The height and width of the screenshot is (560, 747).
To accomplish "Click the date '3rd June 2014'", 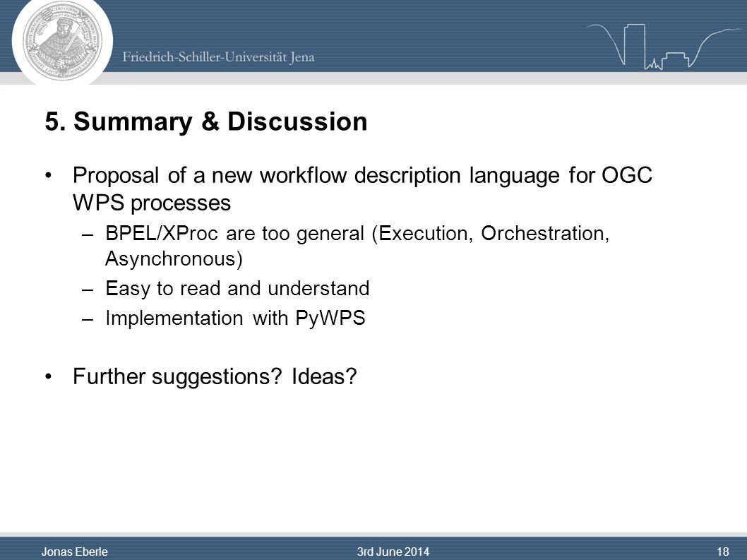I will [393, 552].
